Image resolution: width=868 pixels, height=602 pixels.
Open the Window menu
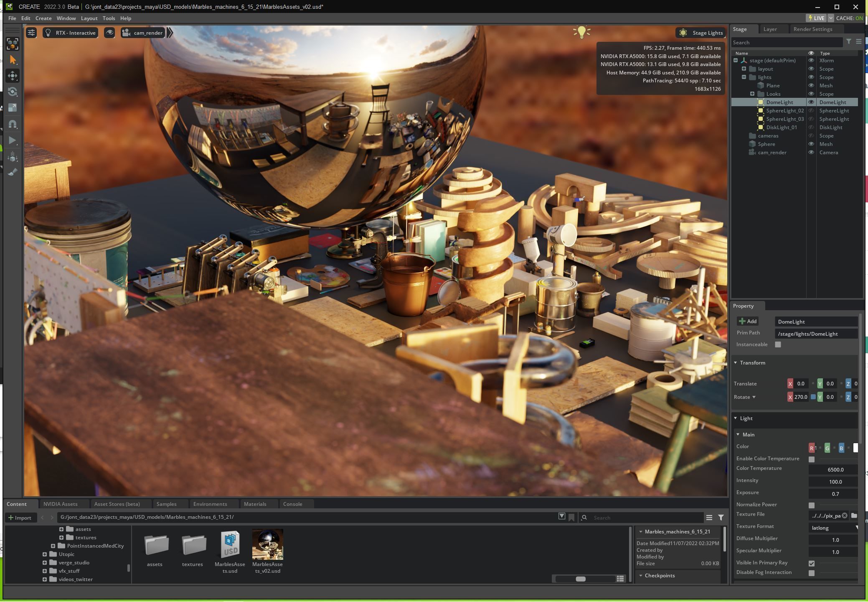pos(66,18)
